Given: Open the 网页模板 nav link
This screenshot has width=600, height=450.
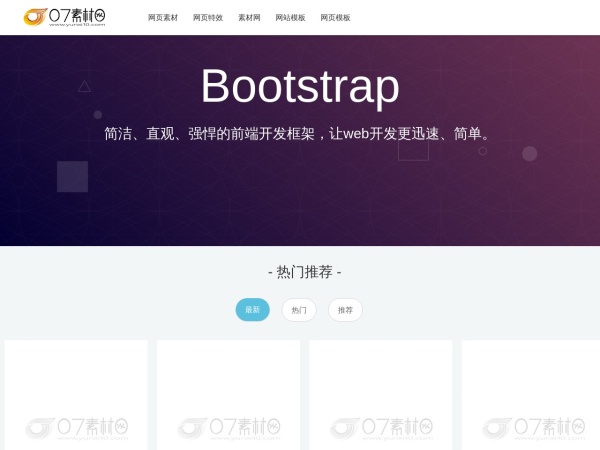Looking at the screenshot, I should pyautogui.click(x=335, y=18).
